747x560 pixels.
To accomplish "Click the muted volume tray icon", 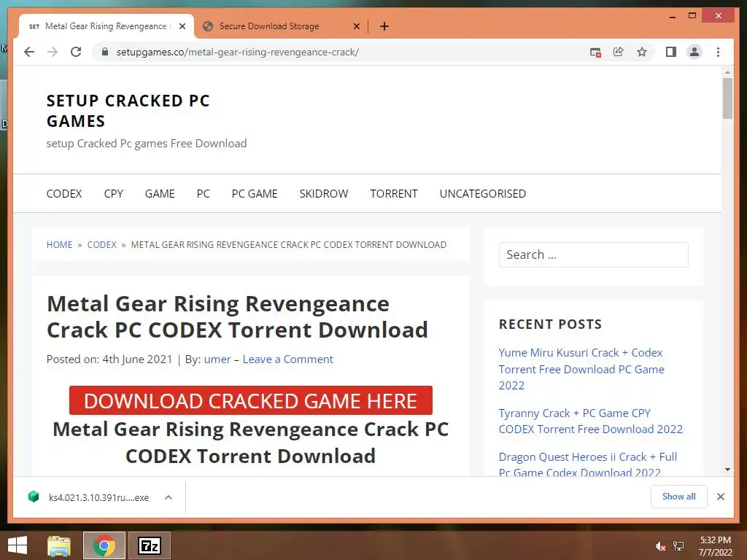I will 660,546.
